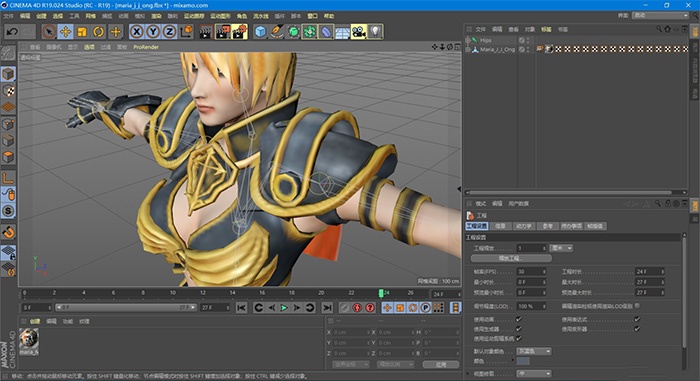Screen dimensions: 700x381
Task: Open the ProRender viewport menu
Action: pos(146,47)
